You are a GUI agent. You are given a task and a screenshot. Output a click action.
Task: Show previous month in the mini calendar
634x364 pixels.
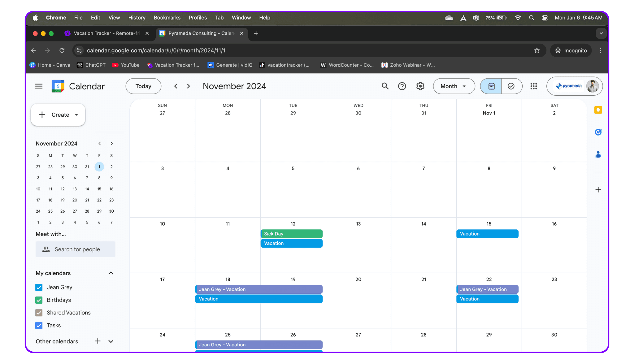[100, 143]
